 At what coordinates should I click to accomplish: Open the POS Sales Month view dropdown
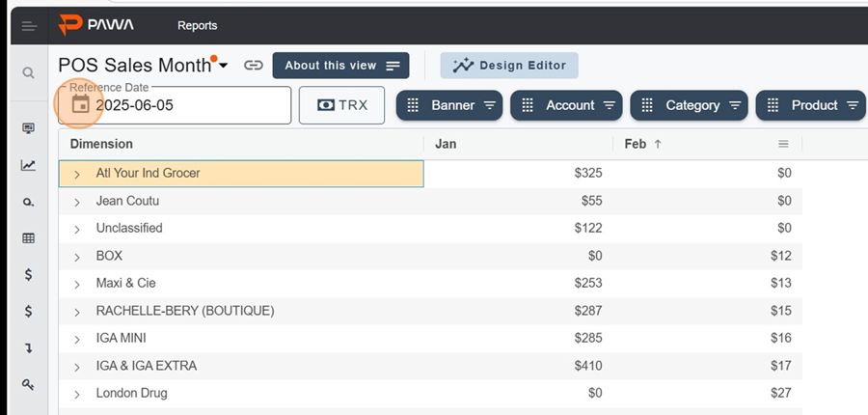(223, 66)
